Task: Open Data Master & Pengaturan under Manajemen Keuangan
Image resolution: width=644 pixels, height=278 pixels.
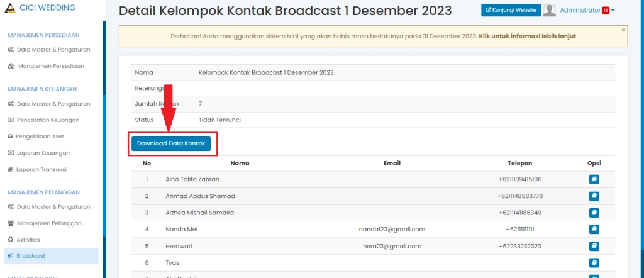Action: pyautogui.click(x=49, y=104)
